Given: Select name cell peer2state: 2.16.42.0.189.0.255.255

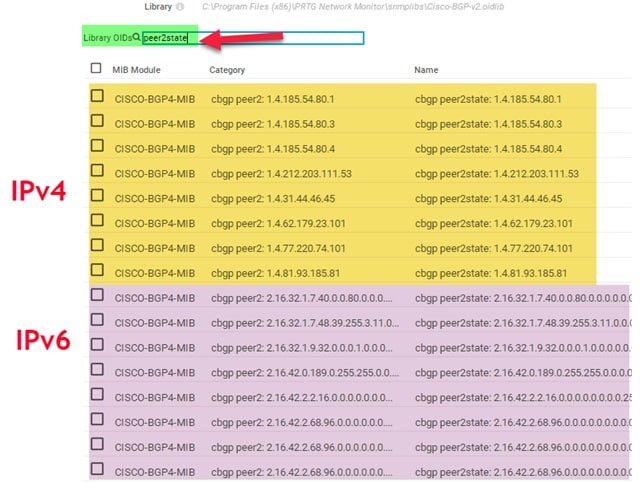Looking at the screenshot, I should coord(523,373).
